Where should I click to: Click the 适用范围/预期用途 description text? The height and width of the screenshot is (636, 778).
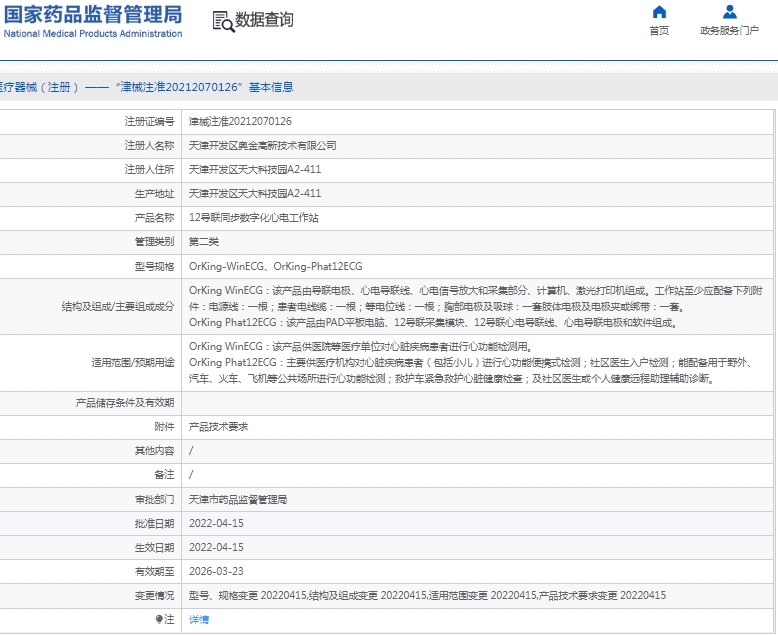click(x=470, y=363)
